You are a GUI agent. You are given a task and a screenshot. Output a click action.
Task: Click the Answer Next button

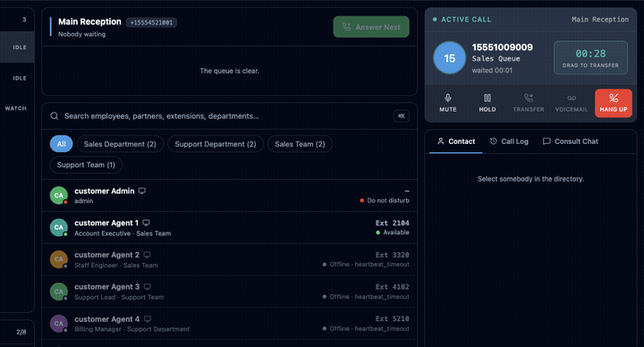click(371, 27)
